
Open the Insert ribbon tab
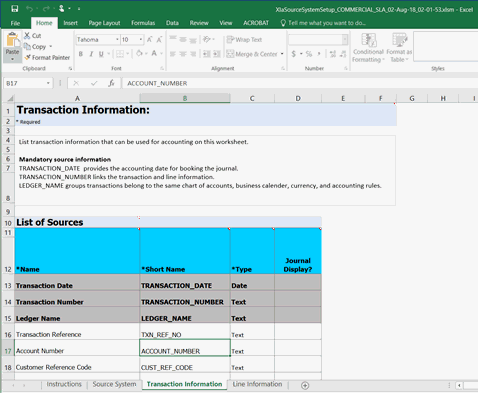[70, 23]
